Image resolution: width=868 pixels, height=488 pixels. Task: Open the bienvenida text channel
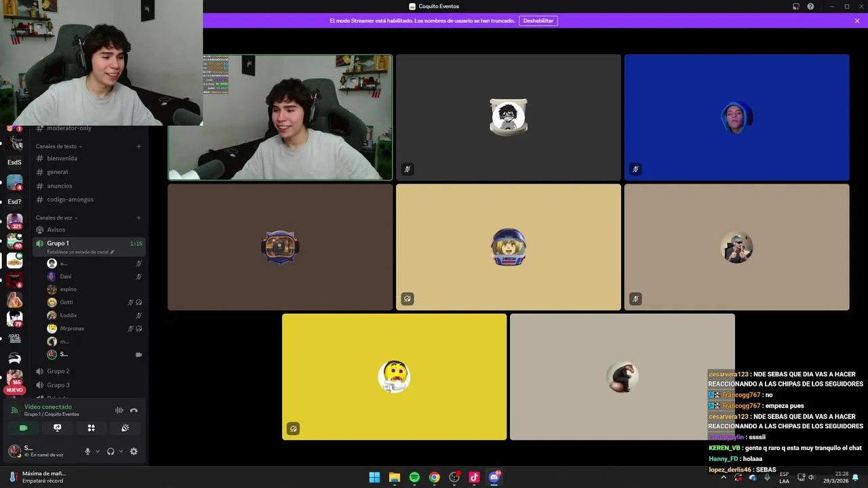tap(88, 158)
